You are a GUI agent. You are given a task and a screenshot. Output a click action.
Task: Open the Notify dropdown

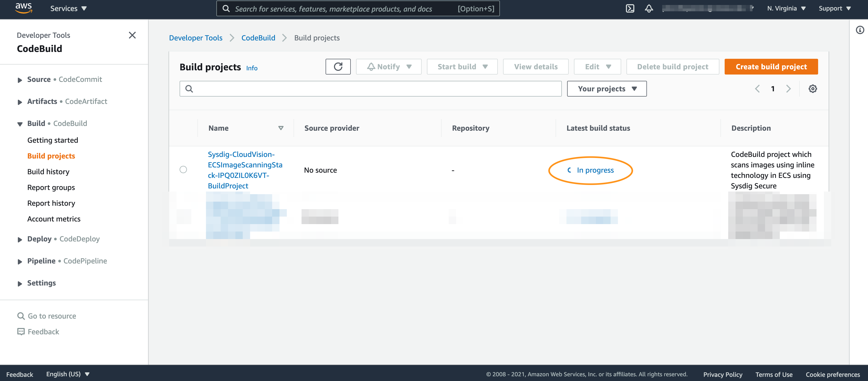point(389,67)
